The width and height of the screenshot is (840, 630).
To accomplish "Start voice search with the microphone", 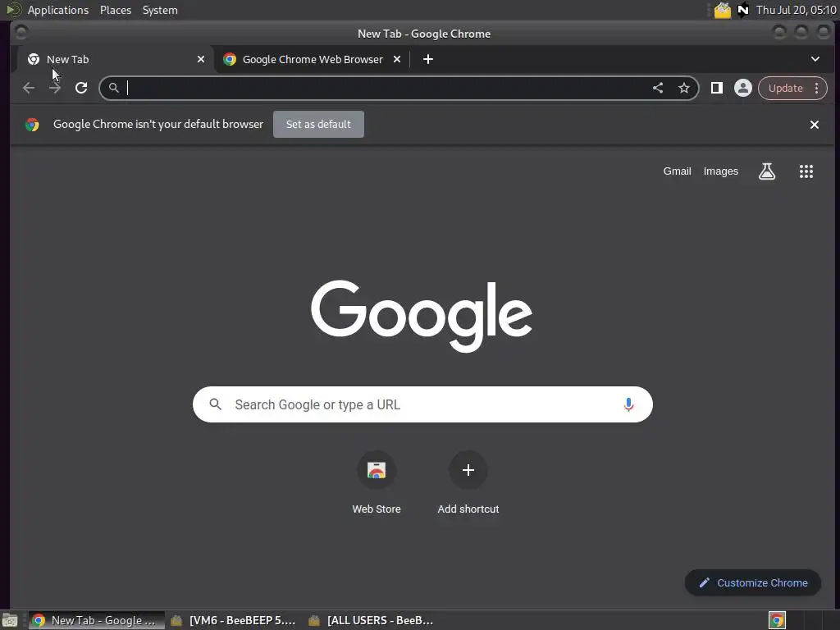I will [x=629, y=404].
